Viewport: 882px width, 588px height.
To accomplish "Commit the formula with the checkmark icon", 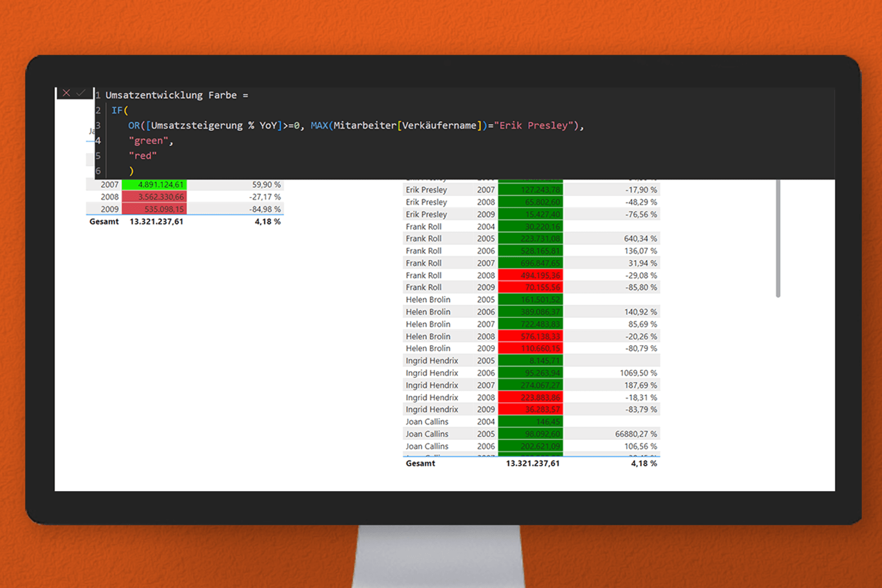I will tap(81, 93).
